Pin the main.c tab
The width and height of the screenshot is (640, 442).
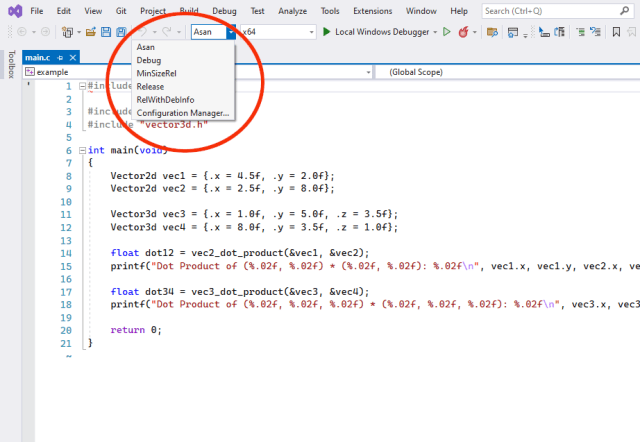coord(60,58)
